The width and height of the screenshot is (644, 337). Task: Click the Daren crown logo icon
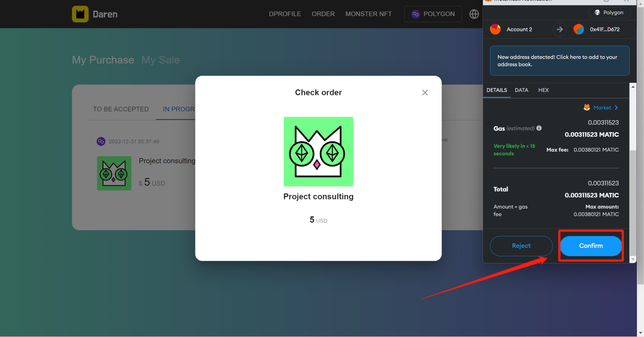[80, 14]
